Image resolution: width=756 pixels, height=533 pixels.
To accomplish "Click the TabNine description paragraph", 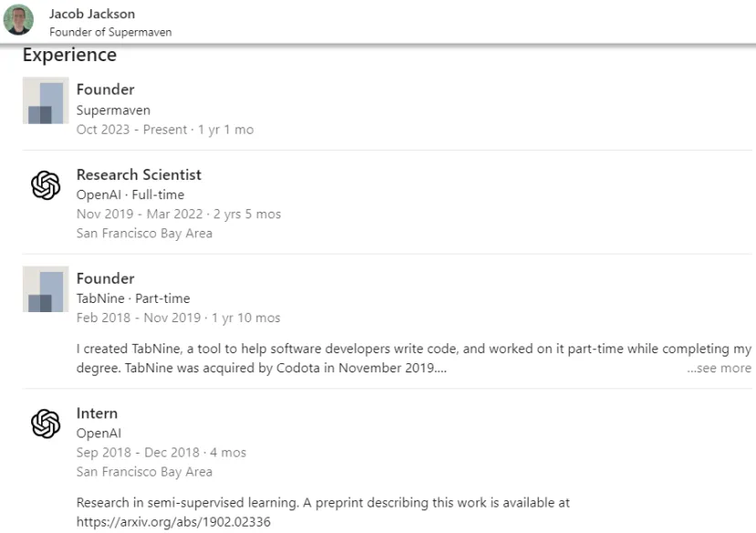I will (414, 358).
